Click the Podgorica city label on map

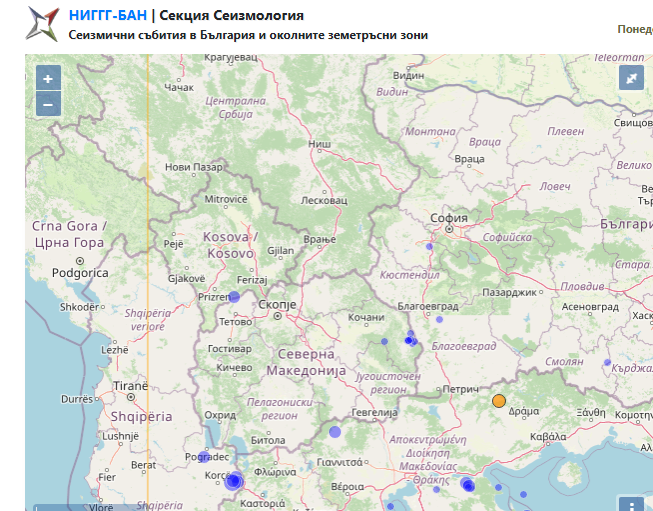click(80, 272)
